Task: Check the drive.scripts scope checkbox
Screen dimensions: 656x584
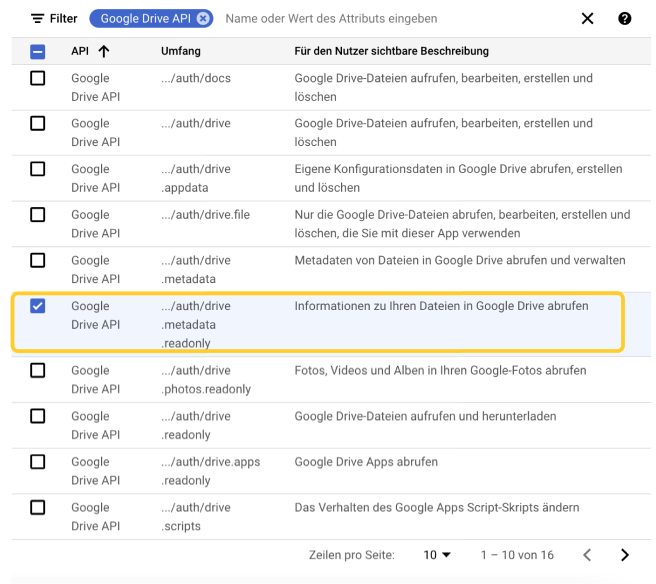Action: 38,507
